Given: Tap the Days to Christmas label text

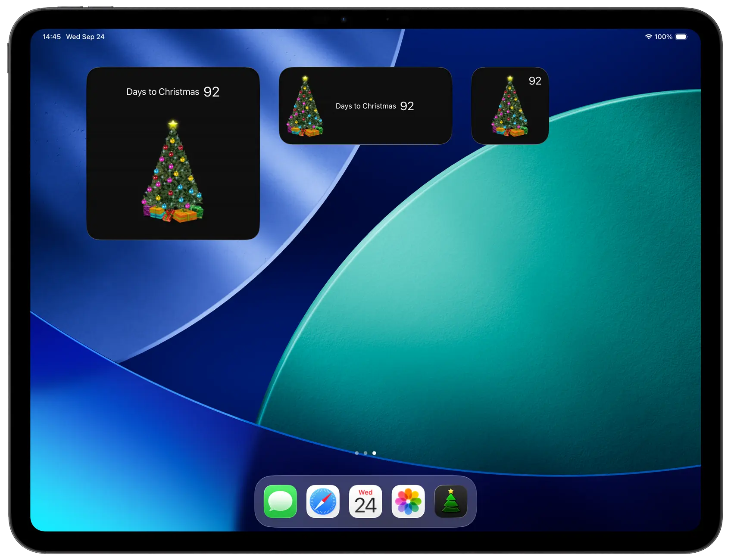Looking at the screenshot, I should point(162,92).
